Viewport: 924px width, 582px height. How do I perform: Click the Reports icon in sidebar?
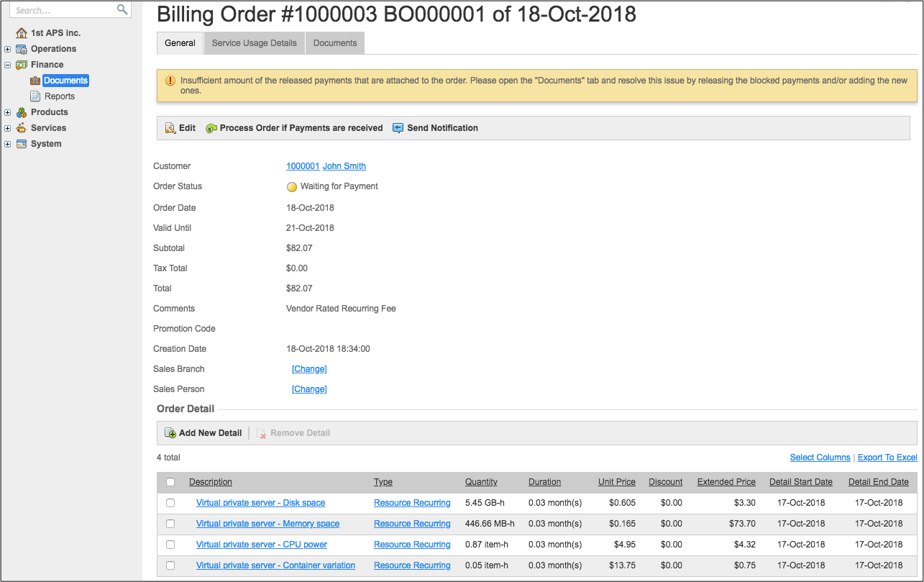pyautogui.click(x=35, y=96)
